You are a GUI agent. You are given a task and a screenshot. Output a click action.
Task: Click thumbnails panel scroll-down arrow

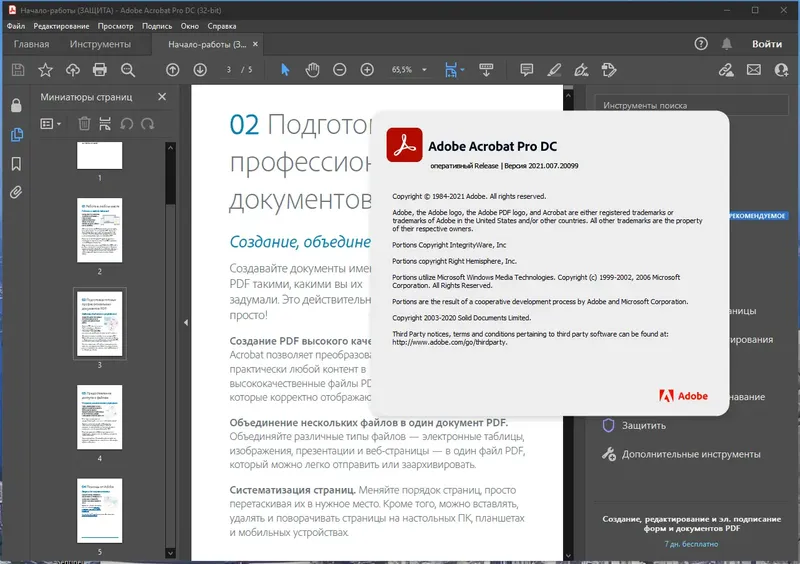point(170,553)
